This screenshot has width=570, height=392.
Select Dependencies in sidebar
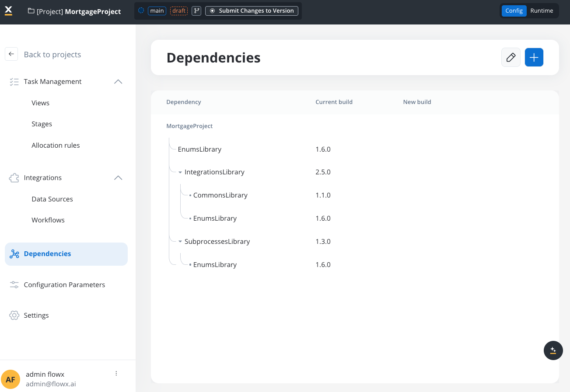click(x=66, y=254)
